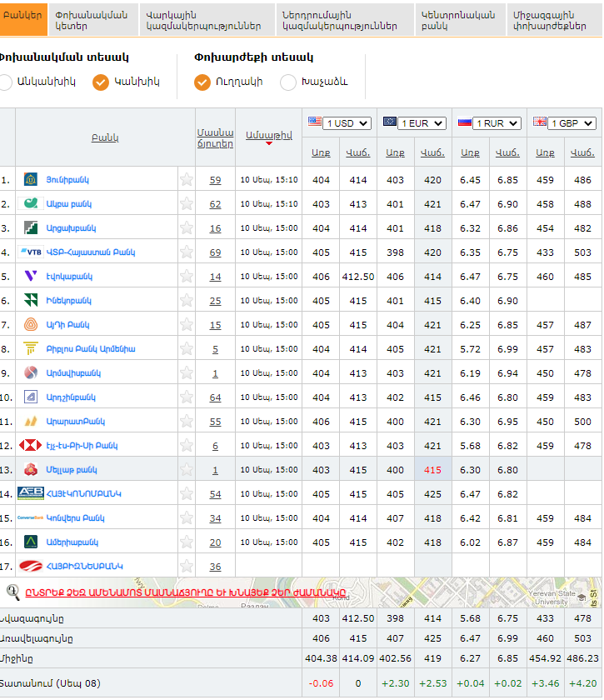Image resolution: width=604 pixels, height=700 pixels.
Task: Open the 1 GBP currency dropdown
Action: pyautogui.click(x=572, y=123)
